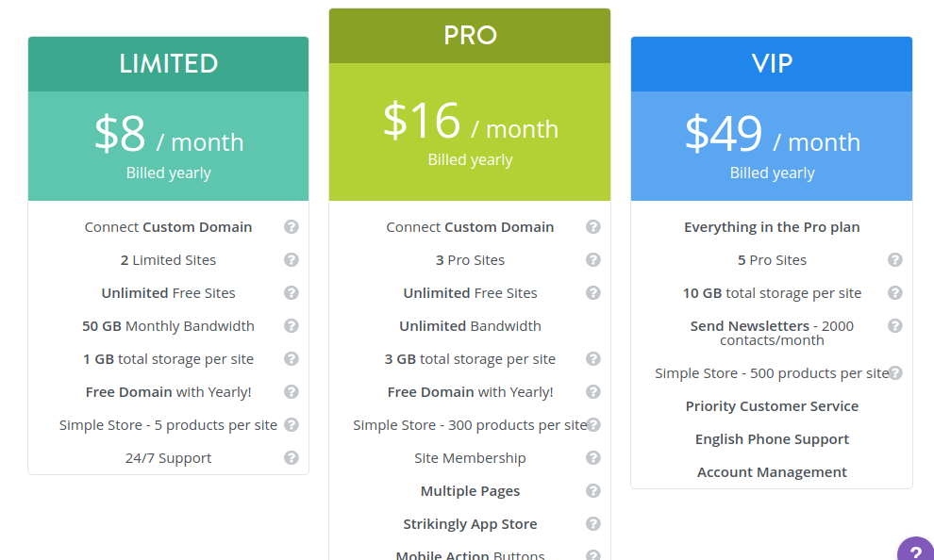This screenshot has height=560, width=934.
Task: Click help icon next to Limited Custom Domain
Action: pyautogui.click(x=292, y=227)
